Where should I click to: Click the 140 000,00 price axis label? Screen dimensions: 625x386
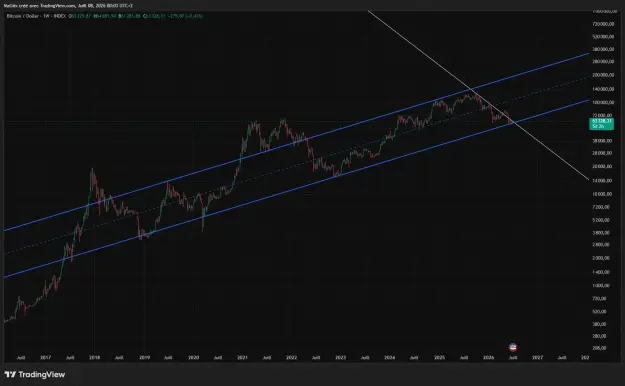pyautogui.click(x=602, y=89)
